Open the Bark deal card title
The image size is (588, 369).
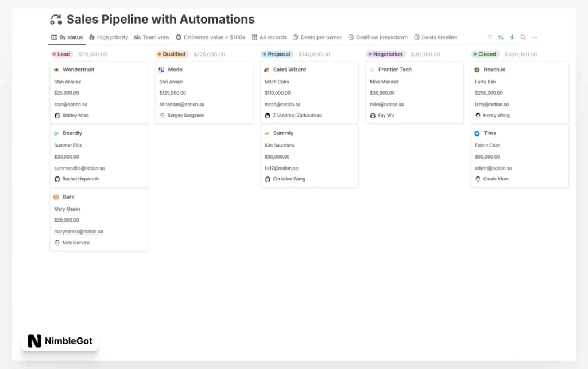(69, 197)
